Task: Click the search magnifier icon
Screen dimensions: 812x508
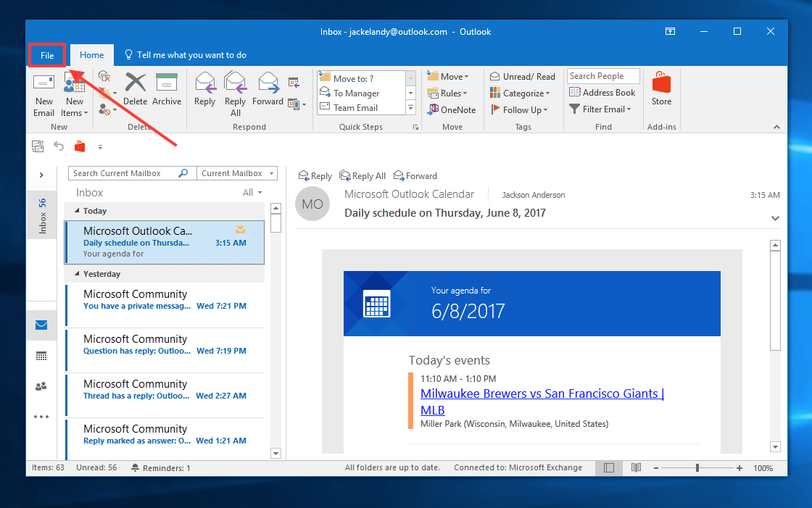Action: 183,173
